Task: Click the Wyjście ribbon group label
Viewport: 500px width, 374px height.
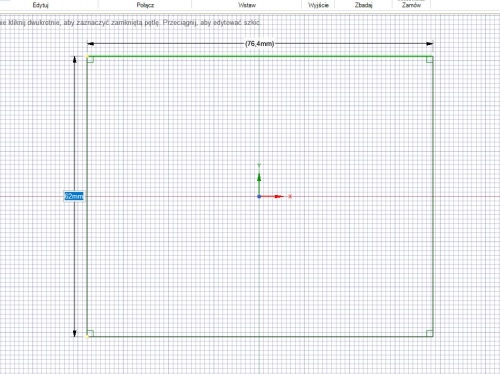Action: point(318,5)
